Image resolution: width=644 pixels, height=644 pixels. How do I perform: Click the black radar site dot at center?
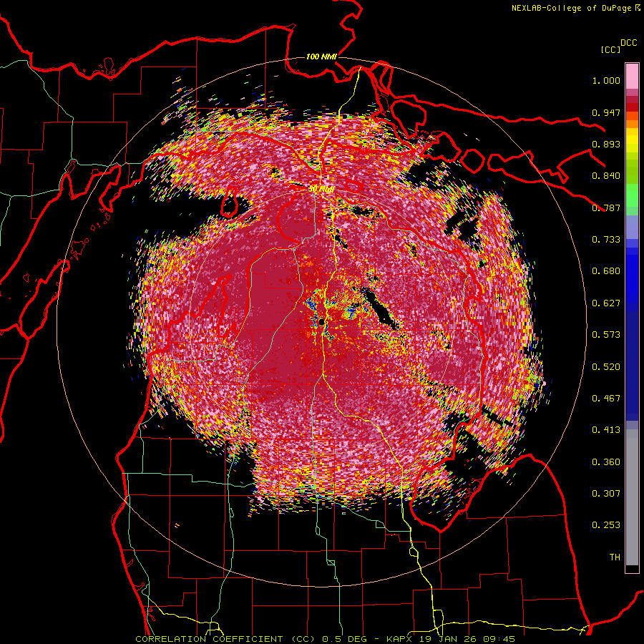coord(321,323)
